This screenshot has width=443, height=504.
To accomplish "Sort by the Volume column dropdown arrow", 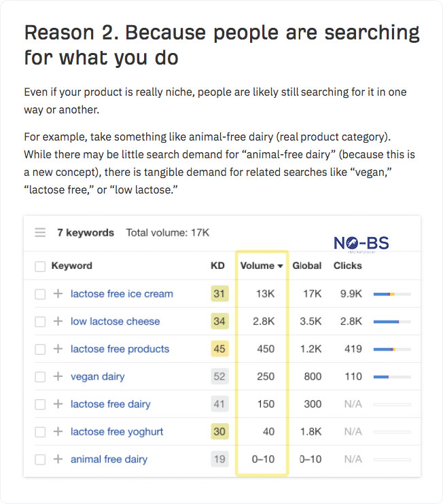I will (x=280, y=266).
